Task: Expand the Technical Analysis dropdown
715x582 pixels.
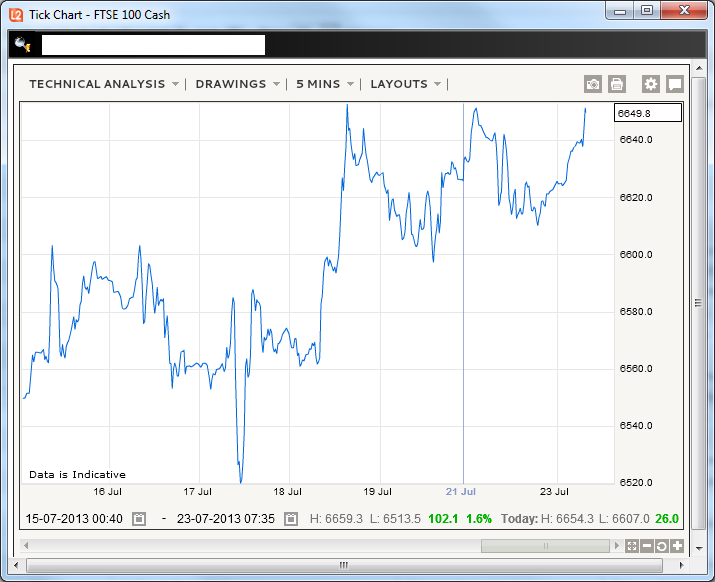Action: [x=104, y=84]
